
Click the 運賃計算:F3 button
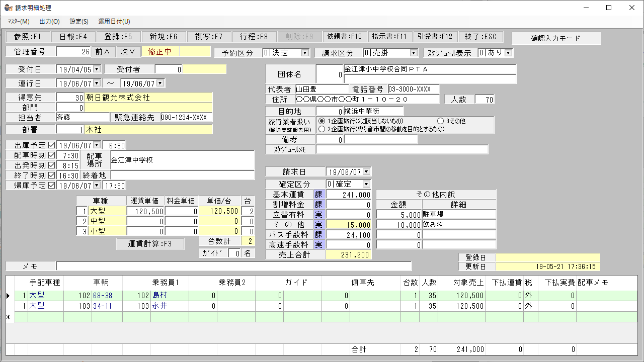click(x=150, y=244)
